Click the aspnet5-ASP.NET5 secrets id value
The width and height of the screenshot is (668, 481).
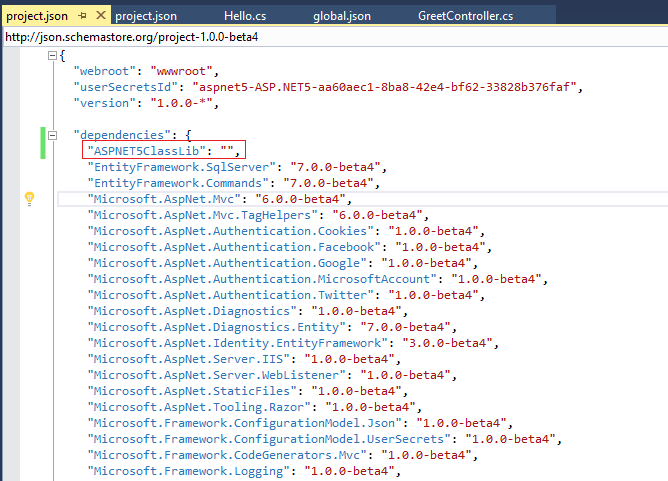384,87
